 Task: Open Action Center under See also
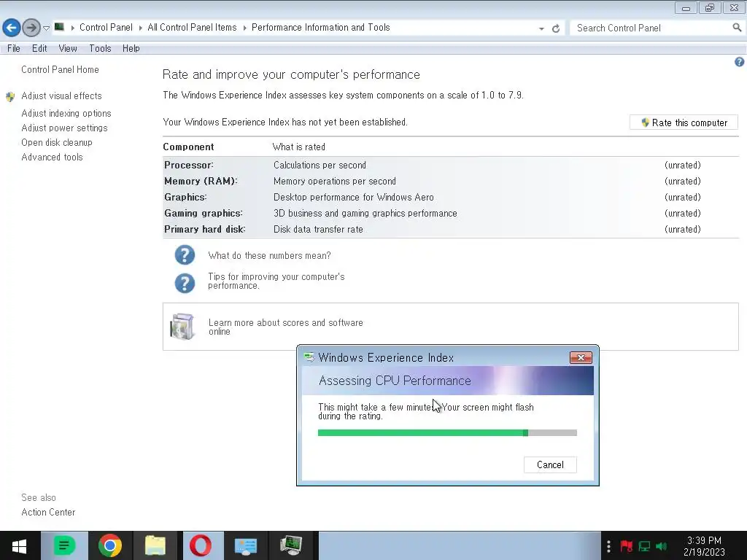tap(48, 513)
